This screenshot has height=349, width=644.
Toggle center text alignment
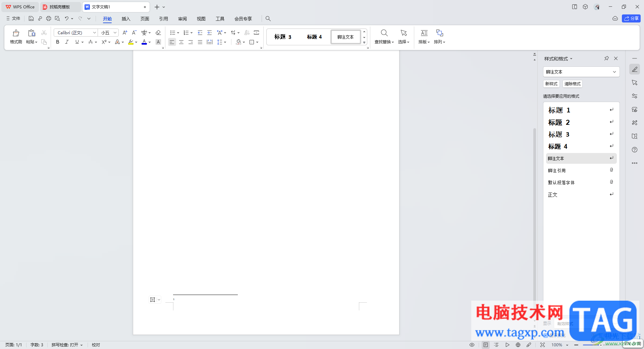coord(181,42)
